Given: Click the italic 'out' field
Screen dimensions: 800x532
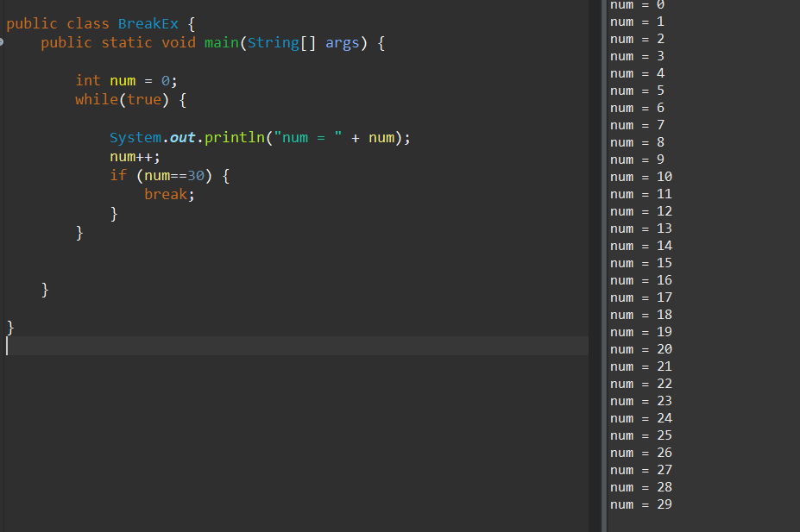Looking at the screenshot, I should [x=183, y=138].
